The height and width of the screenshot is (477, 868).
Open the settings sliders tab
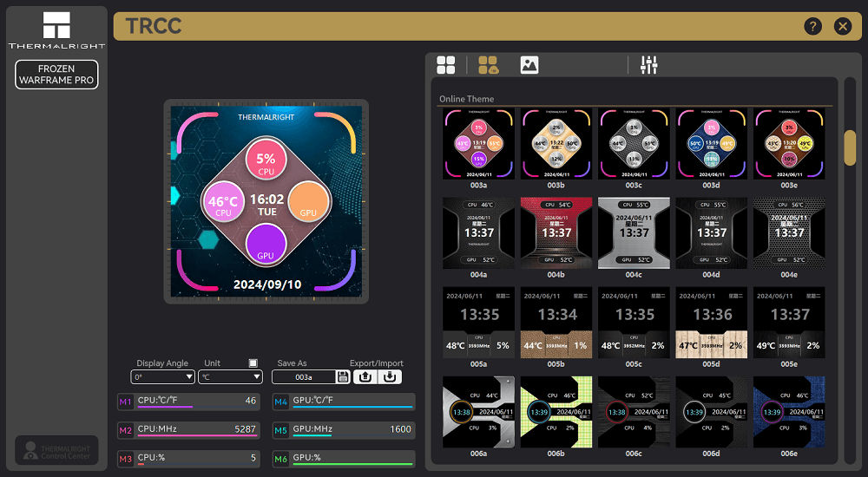(x=648, y=65)
